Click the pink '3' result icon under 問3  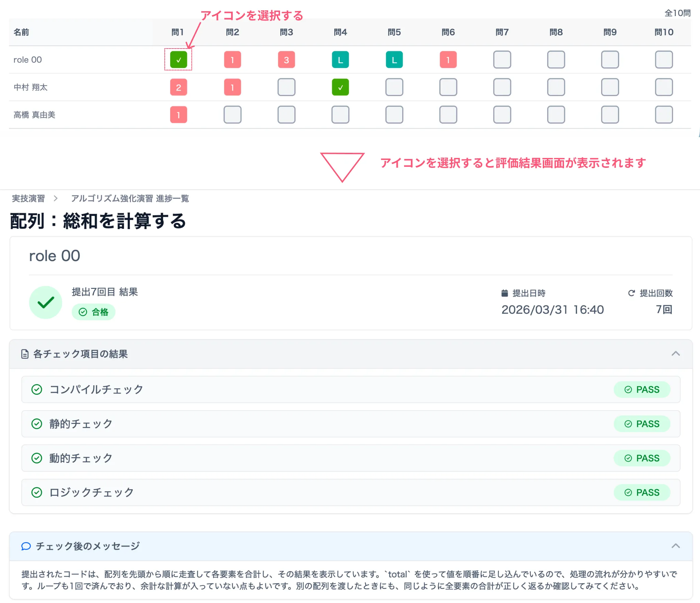286,59
